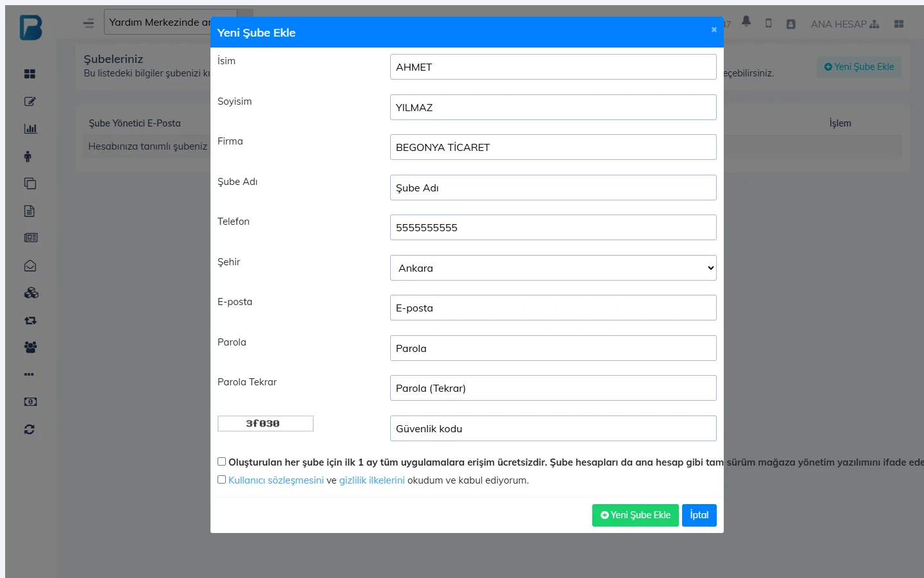The image size is (924, 578).
Task: Click the mobile phone icon in the top bar
Action: tap(768, 24)
